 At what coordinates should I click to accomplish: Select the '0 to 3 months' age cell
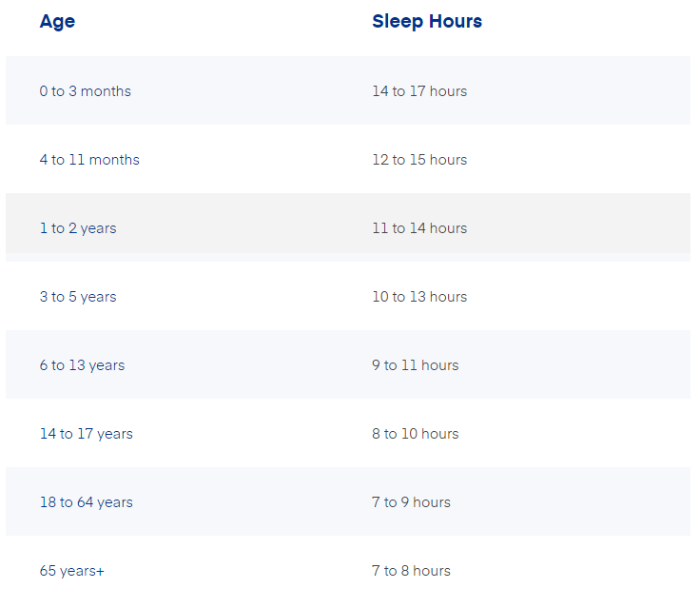pyautogui.click(x=86, y=91)
